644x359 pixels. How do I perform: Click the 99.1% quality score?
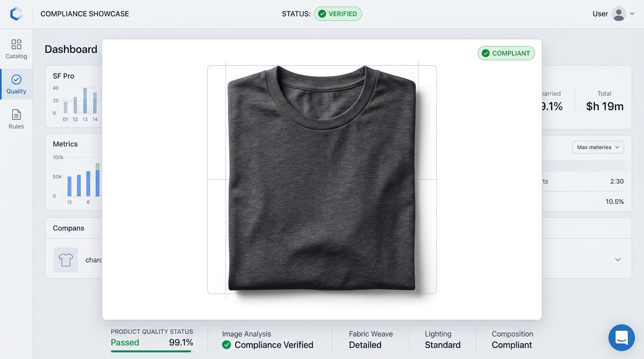click(x=181, y=343)
